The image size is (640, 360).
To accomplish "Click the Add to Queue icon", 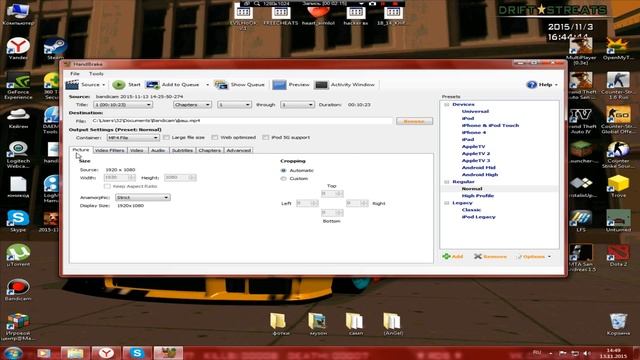I will 153,84.
